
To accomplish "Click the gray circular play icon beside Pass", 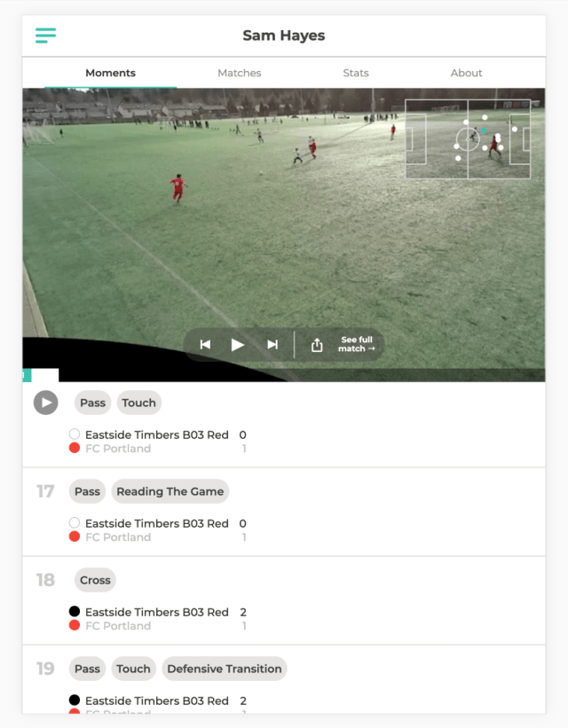I will [45, 403].
